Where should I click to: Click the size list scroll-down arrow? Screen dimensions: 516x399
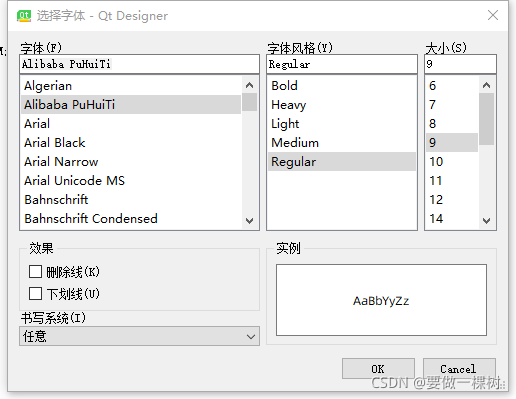click(486, 221)
